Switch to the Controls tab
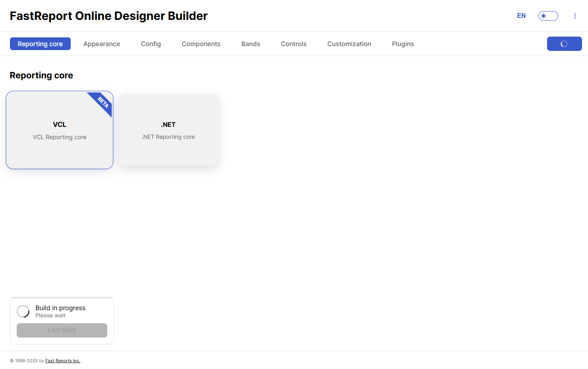588x369 pixels. (x=294, y=44)
